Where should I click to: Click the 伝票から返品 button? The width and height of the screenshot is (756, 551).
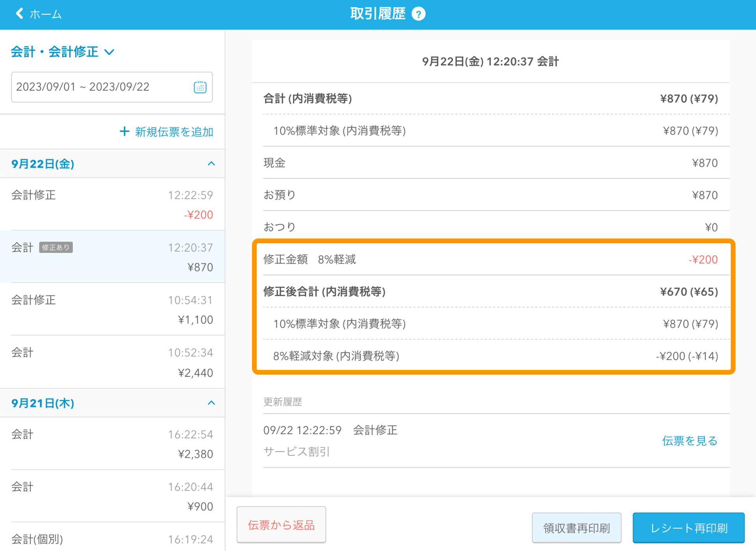(281, 525)
